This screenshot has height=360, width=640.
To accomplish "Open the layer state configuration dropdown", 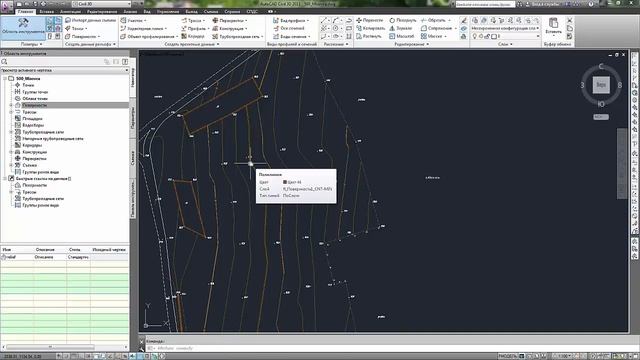I will point(505,28).
